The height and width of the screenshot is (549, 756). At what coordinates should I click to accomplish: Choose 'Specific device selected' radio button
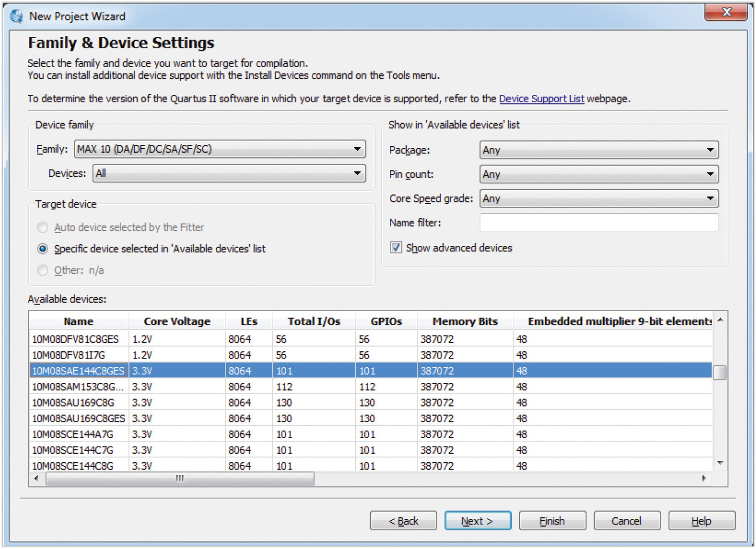point(43,249)
